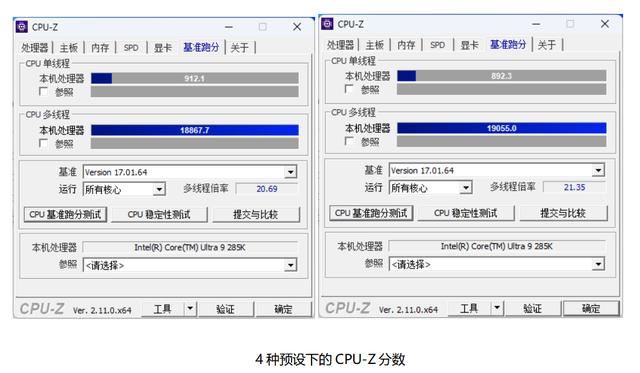Click multi-thread score bar 18867.7 in left window
640x373 pixels.
195,130
